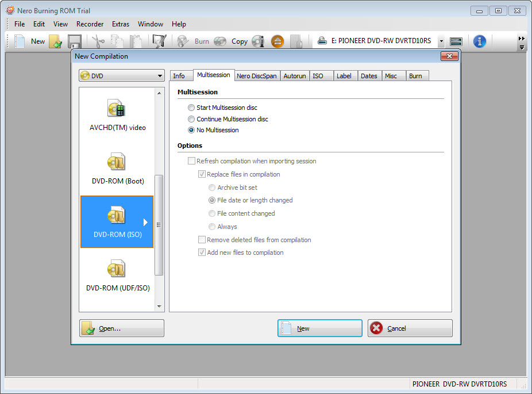Open the DVD disc type dropdown
532x394 pixels.
122,76
